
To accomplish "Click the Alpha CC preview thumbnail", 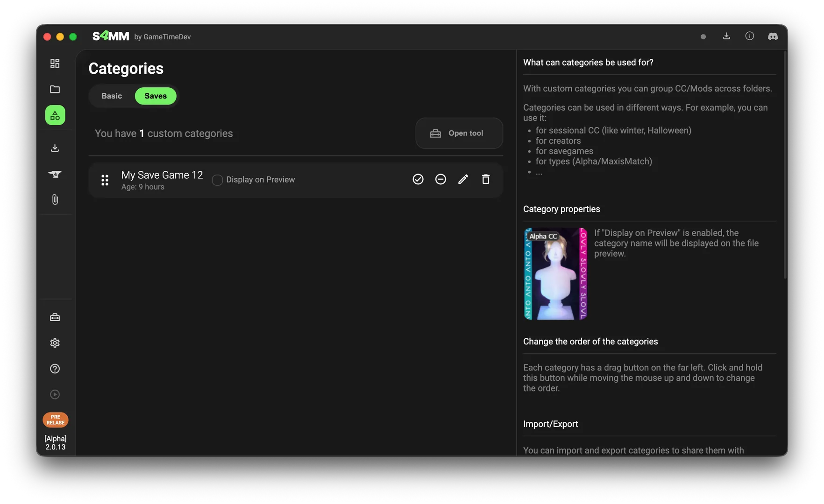I will coord(555,273).
